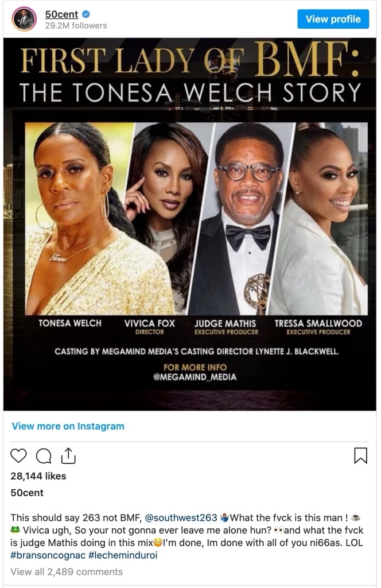
Task: Click the 29.2M followers text
Action: (76, 25)
